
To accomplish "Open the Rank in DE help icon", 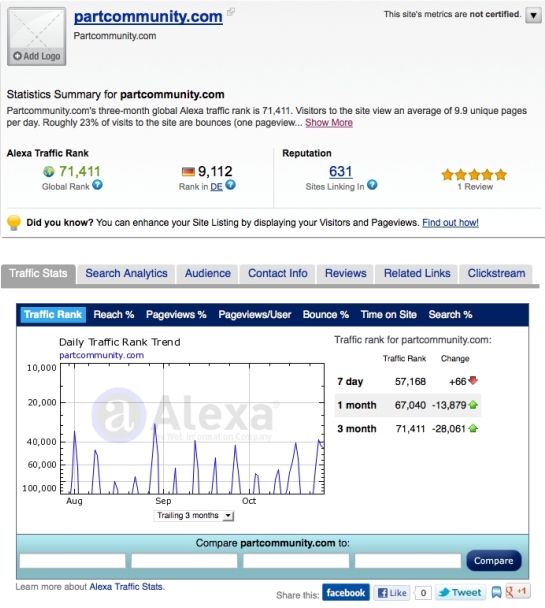I will (x=230, y=185).
